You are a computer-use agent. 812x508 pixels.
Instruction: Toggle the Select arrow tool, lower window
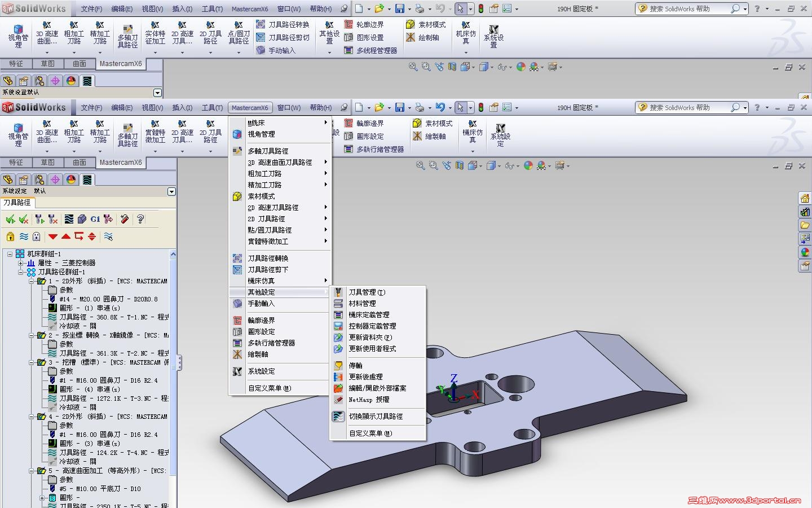tap(461, 107)
